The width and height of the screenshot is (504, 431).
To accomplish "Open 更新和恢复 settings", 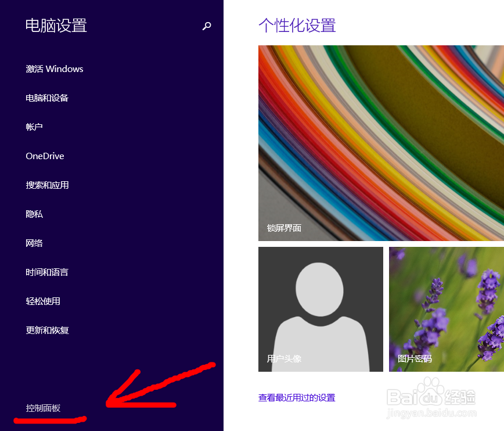I will [47, 330].
